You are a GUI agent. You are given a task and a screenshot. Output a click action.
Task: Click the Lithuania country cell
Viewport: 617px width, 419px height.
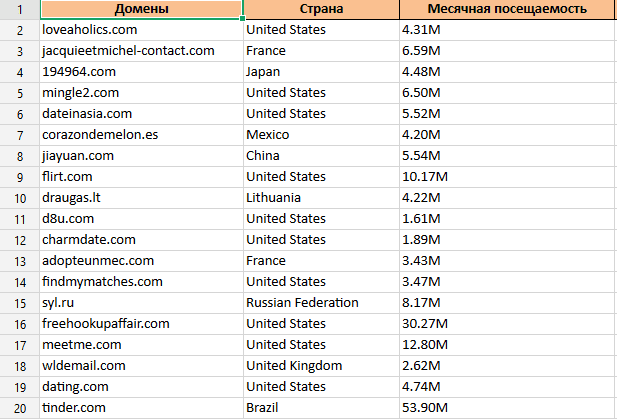pyautogui.click(x=321, y=198)
